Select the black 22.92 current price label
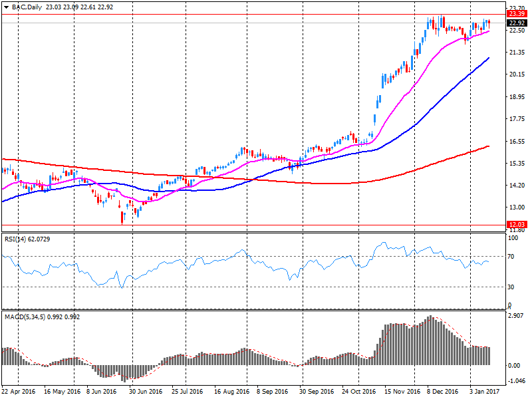The height and width of the screenshot is (399, 532). point(517,23)
